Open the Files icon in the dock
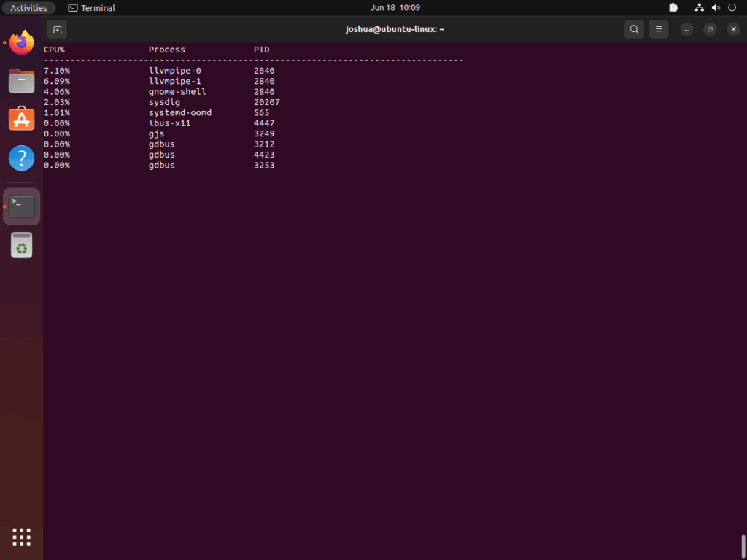 point(21,81)
